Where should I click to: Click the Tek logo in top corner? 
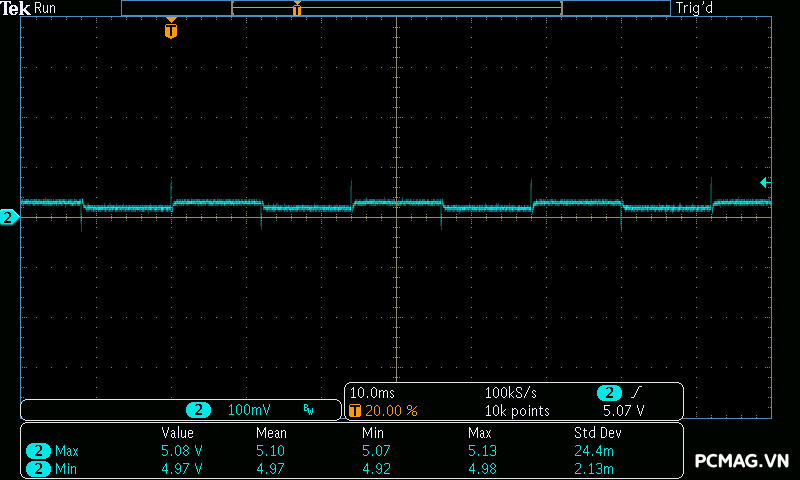(16, 8)
